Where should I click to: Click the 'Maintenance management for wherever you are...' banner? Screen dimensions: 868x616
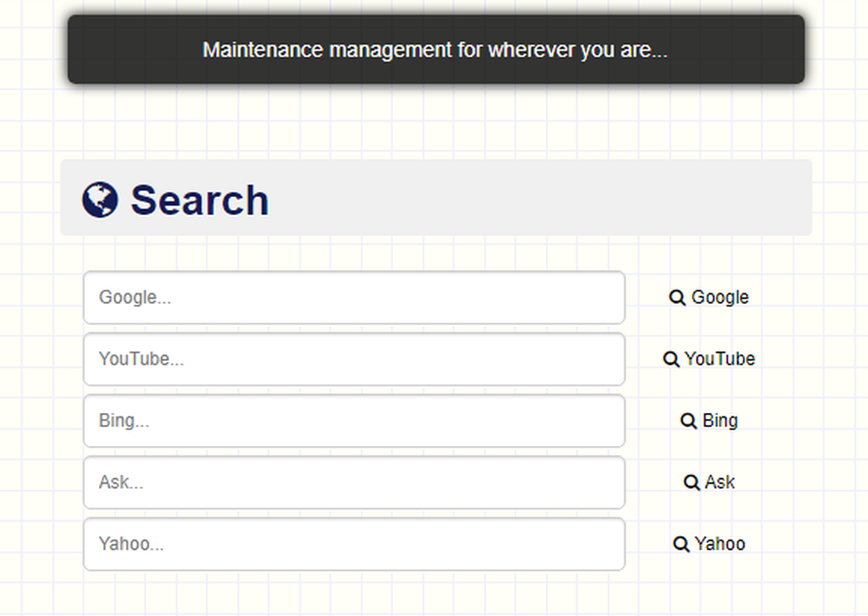coord(437,49)
